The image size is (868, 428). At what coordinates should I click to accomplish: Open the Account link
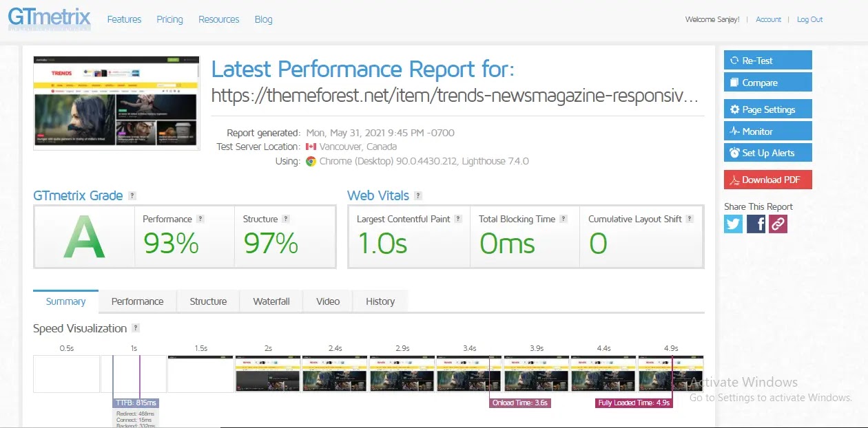tap(768, 19)
